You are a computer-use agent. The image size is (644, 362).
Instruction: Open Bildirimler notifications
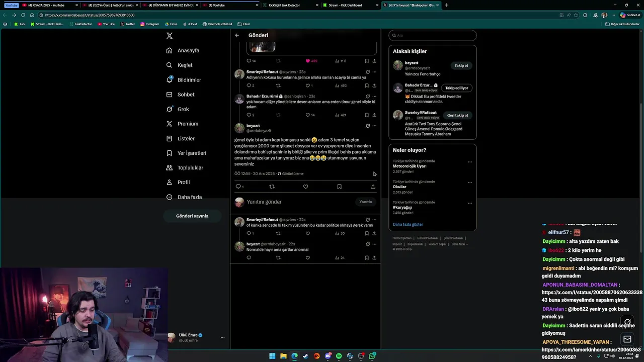coord(184,80)
